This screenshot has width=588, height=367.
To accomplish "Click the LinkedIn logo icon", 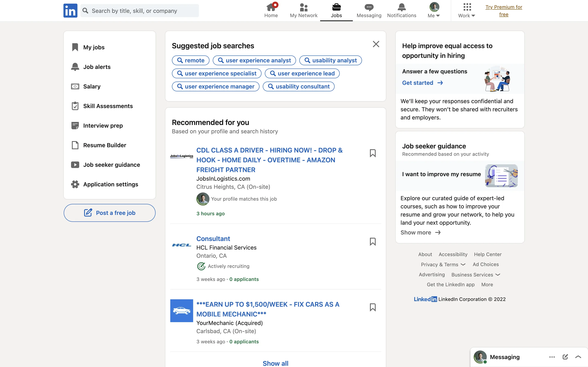I will click(70, 10).
